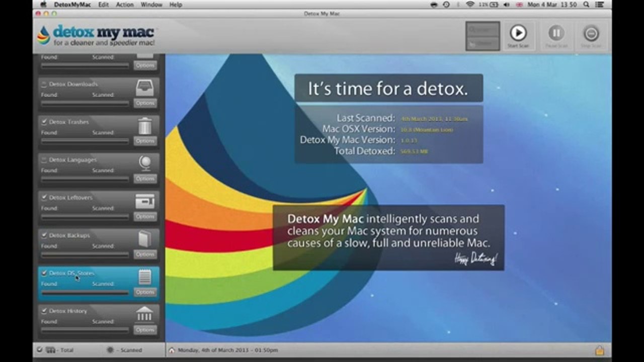The height and width of the screenshot is (362, 644).
Task: Open the DetoxMyMac application menu
Action: tap(73, 5)
